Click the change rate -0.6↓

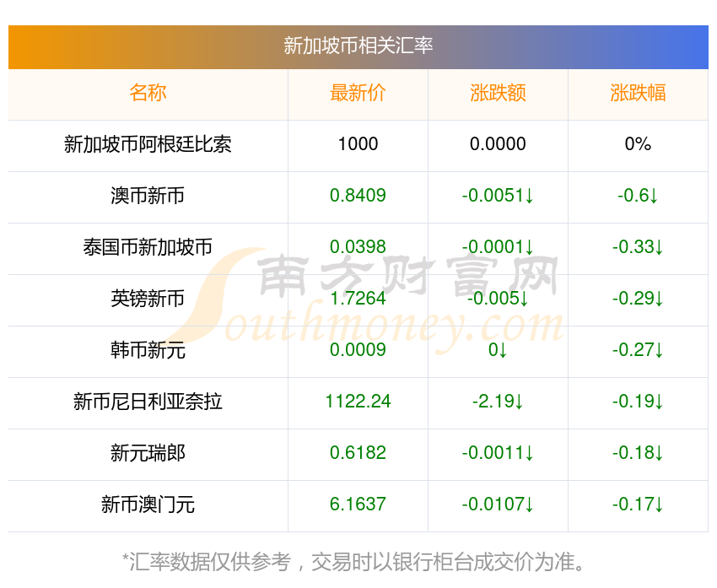pyautogui.click(x=638, y=196)
